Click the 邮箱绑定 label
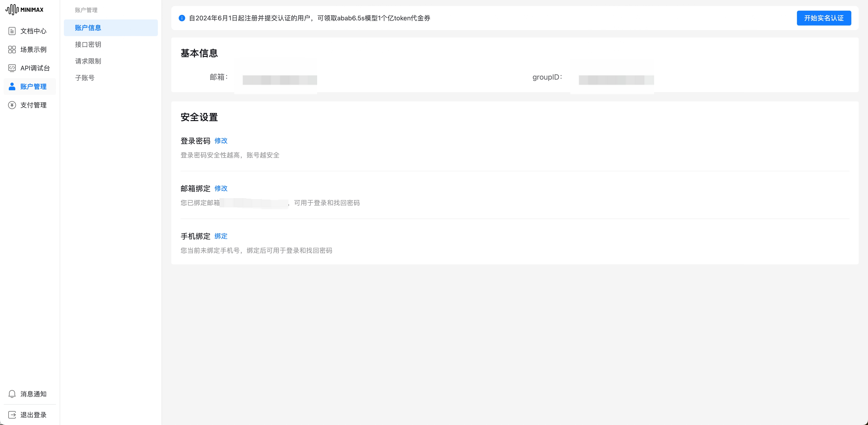The height and width of the screenshot is (425, 868). click(x=195, y=188)
